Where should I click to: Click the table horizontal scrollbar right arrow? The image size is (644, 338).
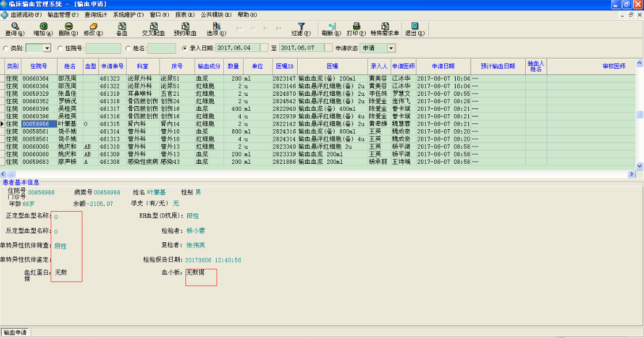click(632, 174)
